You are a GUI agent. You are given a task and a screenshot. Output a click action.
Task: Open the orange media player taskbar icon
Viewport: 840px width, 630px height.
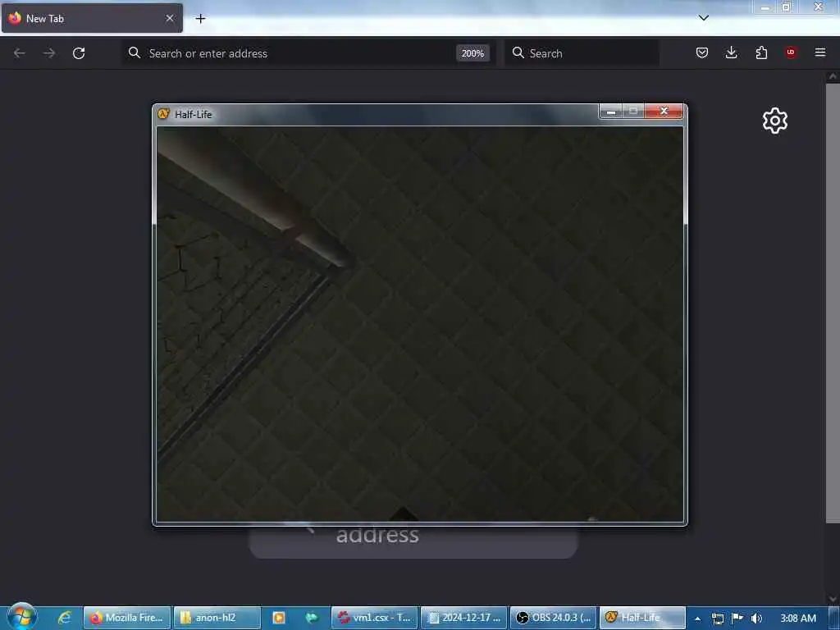(x=279, y=618)
